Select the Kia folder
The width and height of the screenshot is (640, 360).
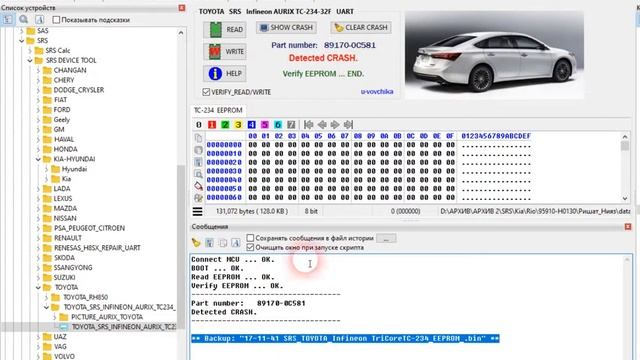point(66,179)
